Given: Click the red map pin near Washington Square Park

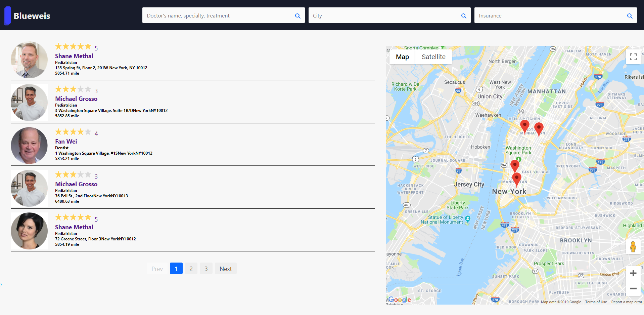Looking at the screenshot, I should point(514,165).
